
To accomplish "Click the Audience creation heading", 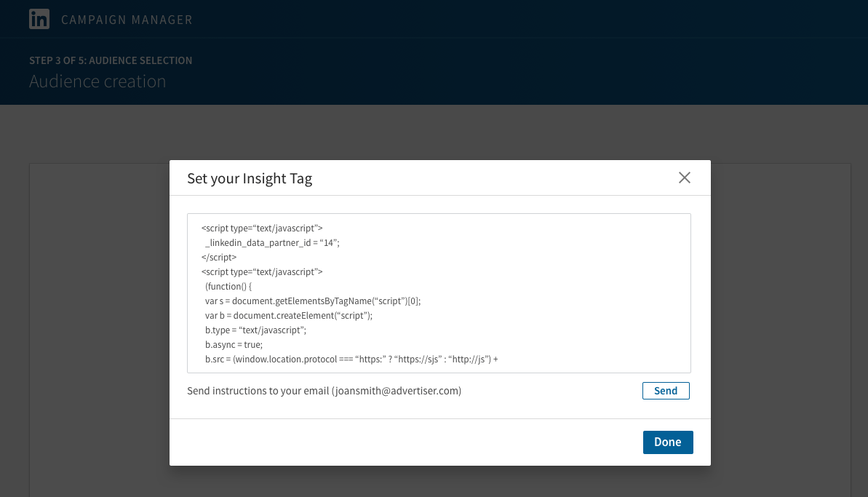I will (x=97, y=81).
